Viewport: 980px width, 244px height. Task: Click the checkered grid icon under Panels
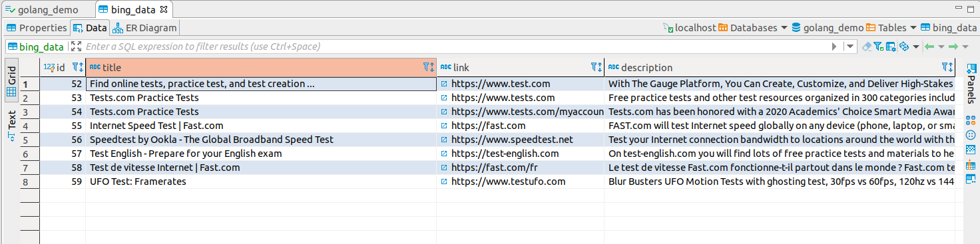(971, 150)
